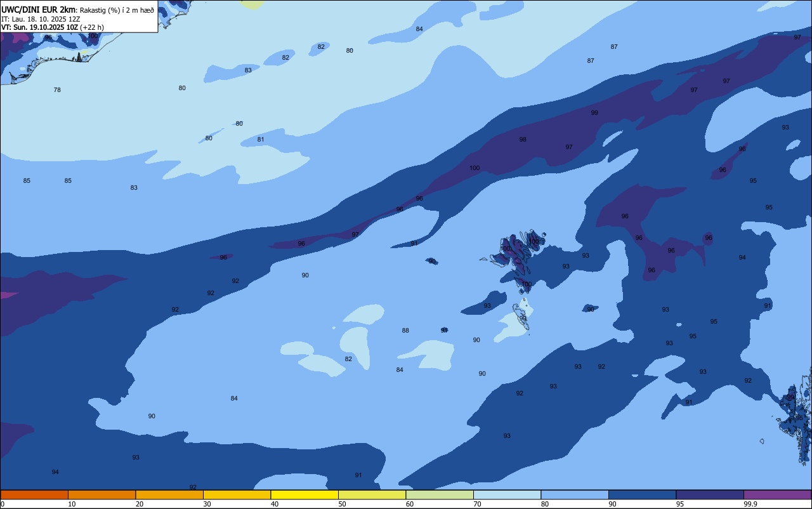Click the '78' humidity value on the map
The image size is (812, 509).
coord(57,90)
